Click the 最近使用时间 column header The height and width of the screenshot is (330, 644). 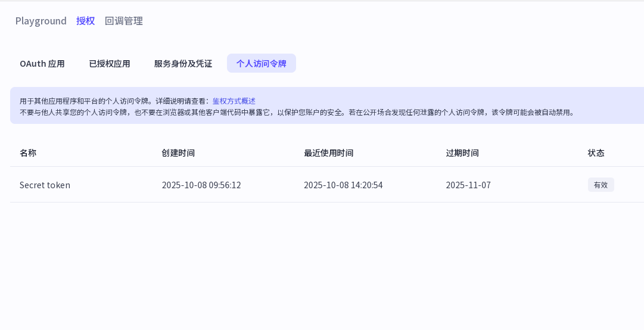pos(328,153)
